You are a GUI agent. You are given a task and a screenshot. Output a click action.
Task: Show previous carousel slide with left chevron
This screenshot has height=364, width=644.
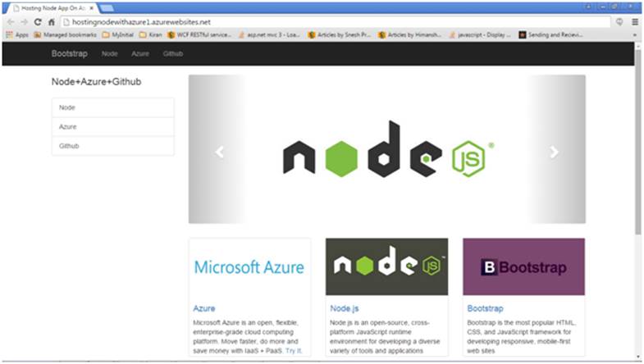tap(219, 152)
